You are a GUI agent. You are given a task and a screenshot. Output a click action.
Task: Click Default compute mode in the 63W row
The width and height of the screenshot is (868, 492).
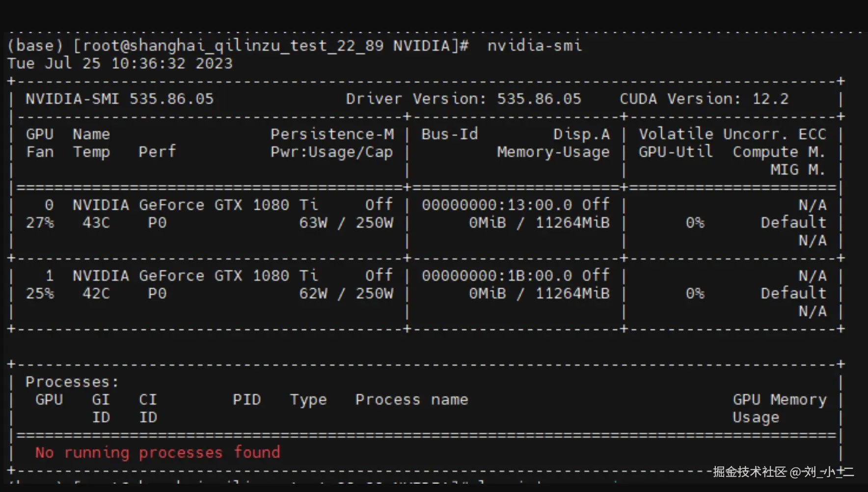coord(793,222)
